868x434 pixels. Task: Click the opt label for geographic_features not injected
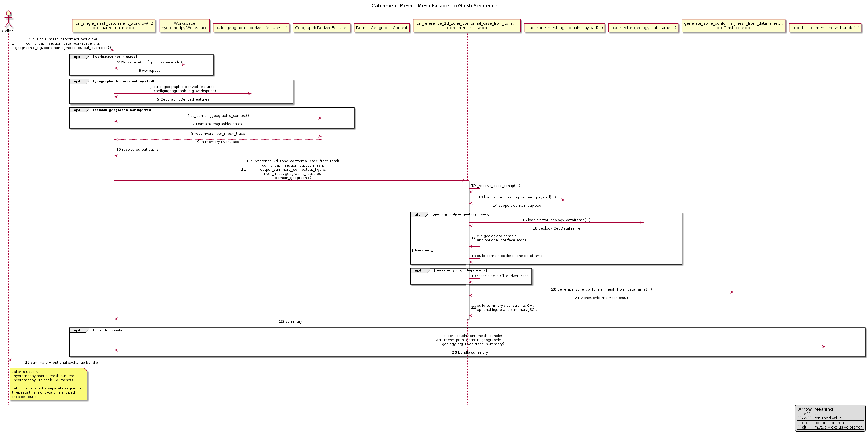tap(77, 81)
